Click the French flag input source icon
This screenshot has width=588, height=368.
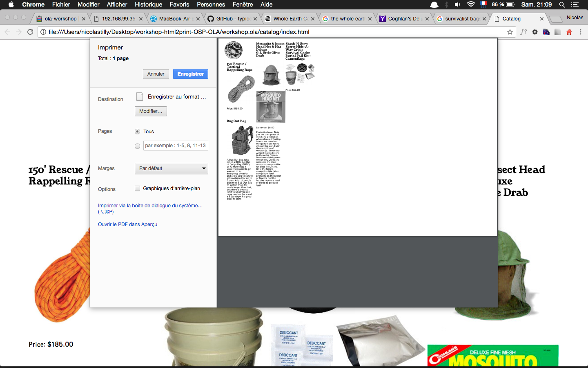(x=483, y=4)
